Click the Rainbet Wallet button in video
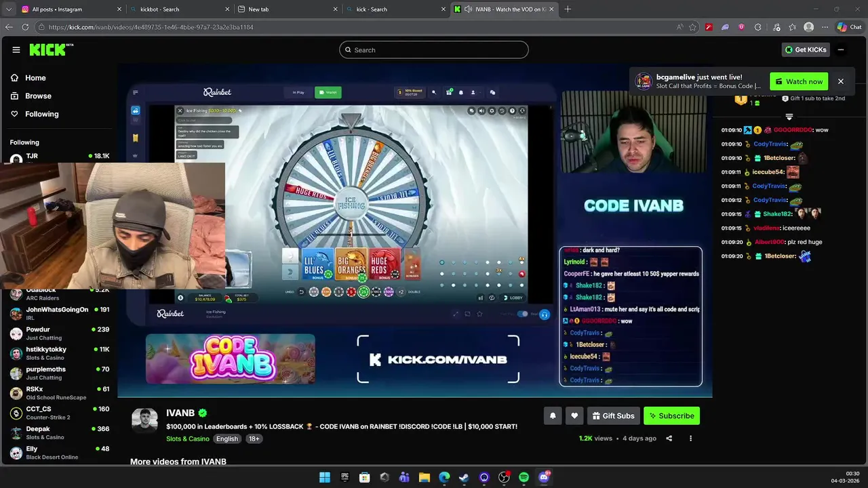The height and width of the screenshot is (488, 868). pyautogui.click(x=328, y=92)
